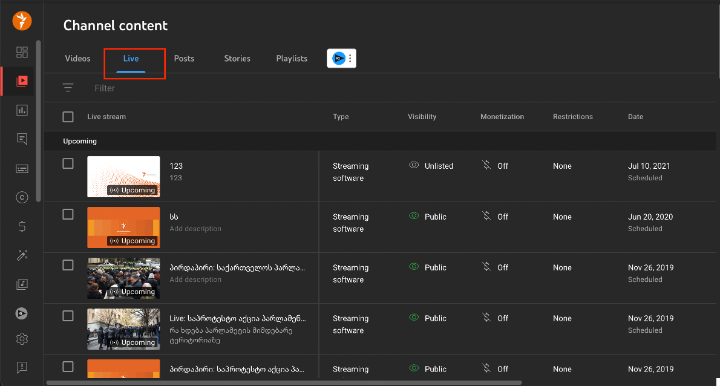
Task: Click the Jun 20, 2020 date cell
Action: 650,217
